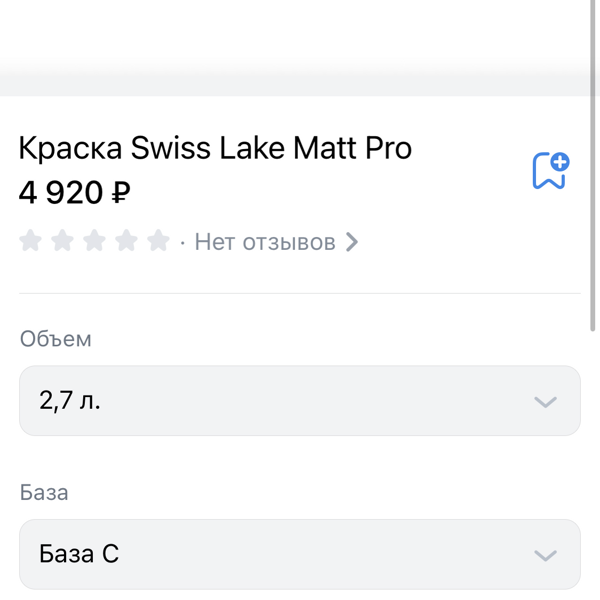
Task: Expand the "База C" selector using its arrow
Action: click(x=545, y=555)
